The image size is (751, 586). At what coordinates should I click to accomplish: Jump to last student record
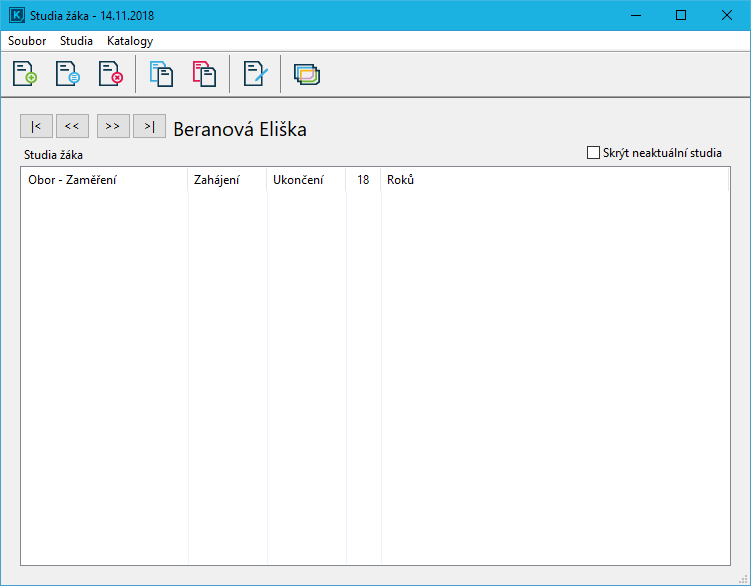tap(149, 126)
